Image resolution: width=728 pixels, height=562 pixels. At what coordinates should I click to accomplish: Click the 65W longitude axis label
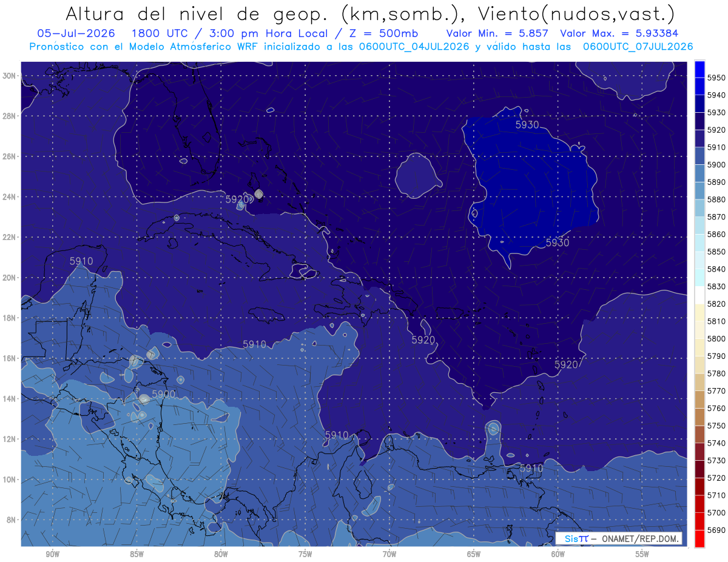point(474,554)
